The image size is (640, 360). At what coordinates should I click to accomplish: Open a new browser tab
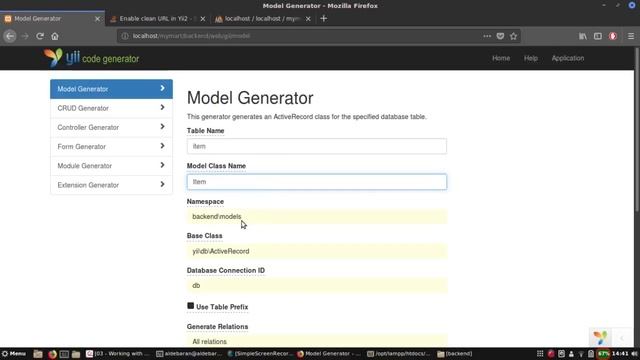323,18
